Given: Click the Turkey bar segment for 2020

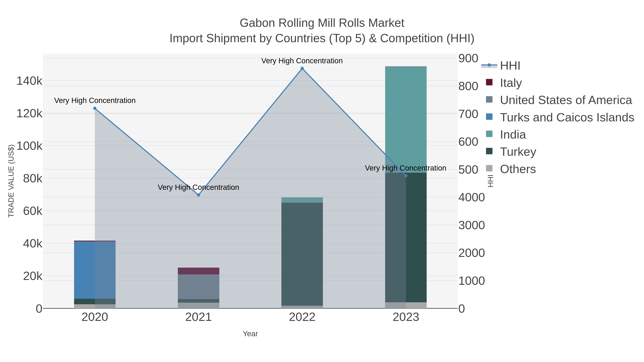Looking at the screenshot, I should click(x=95, y=302).
